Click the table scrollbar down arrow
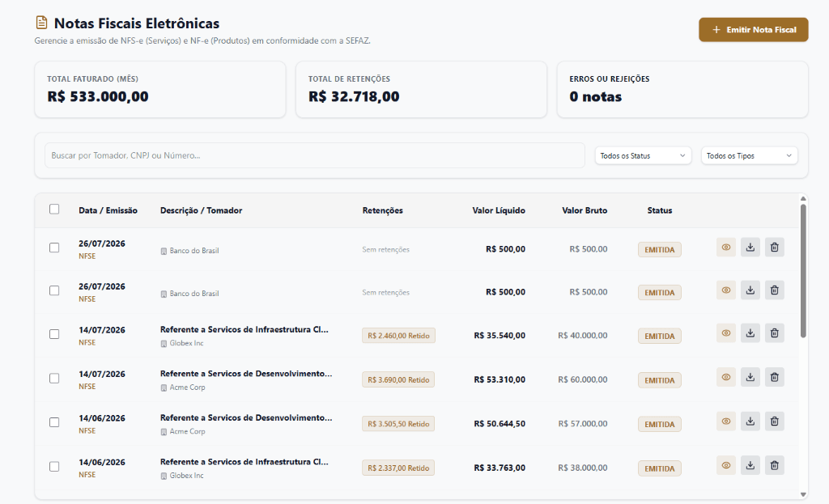 pyautogui.click(x=803, y=494)
